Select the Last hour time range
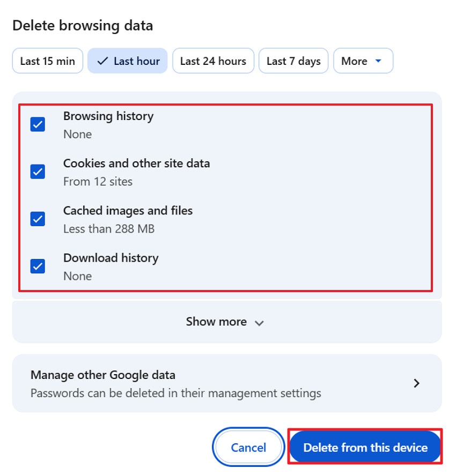The height and width of the screenshot is (476, 456). 127,61
